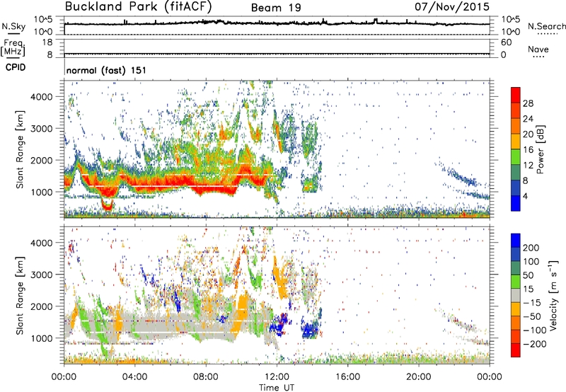Click the '04:00' time tick label

coord(134,377)
